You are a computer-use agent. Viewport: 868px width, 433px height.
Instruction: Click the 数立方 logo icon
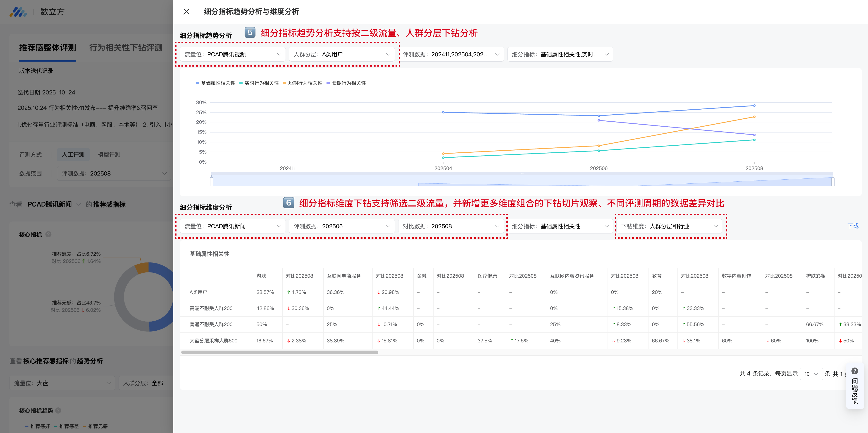pyautogui.click(x=18, y=12)
